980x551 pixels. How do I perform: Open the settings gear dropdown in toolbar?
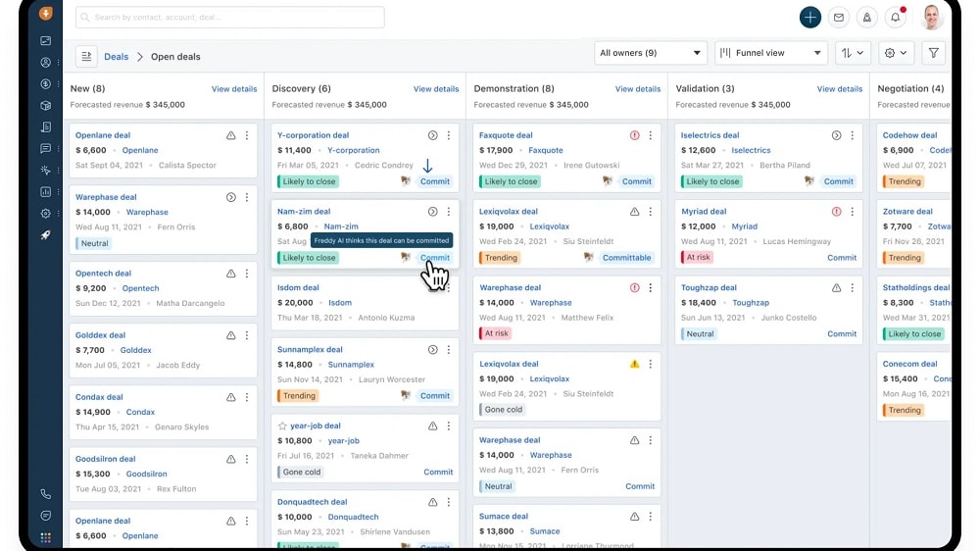tap(896, 53)
